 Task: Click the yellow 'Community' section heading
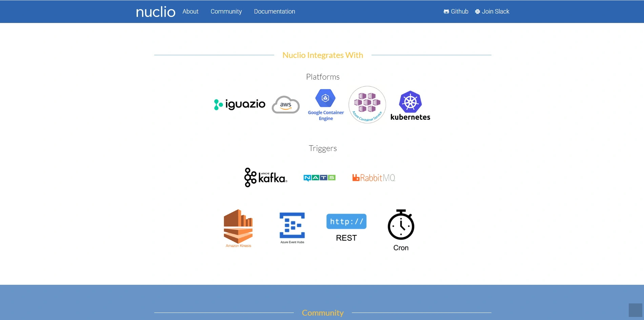tap(323, 313)
